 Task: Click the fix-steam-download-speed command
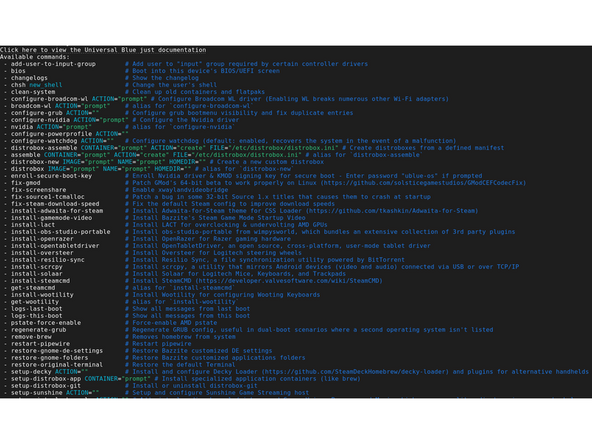coord(55,204)
